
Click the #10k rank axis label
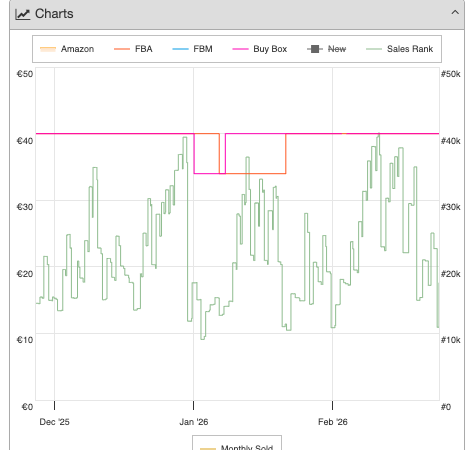click(451, 340)
